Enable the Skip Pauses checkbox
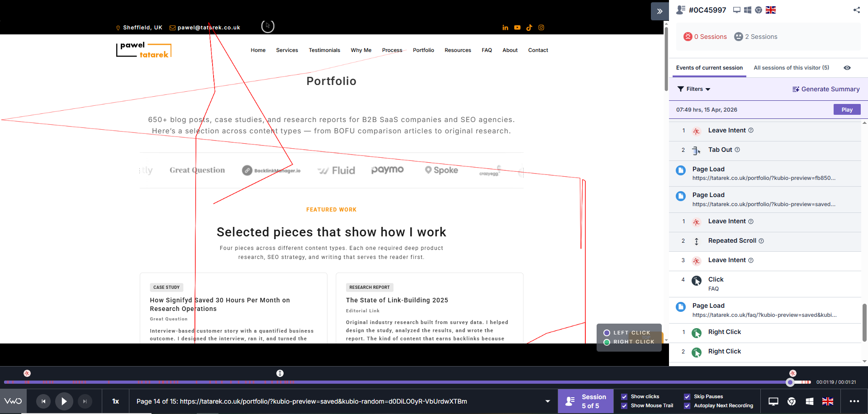The height and width of the screenshot is (414, 868). point(687,396)
